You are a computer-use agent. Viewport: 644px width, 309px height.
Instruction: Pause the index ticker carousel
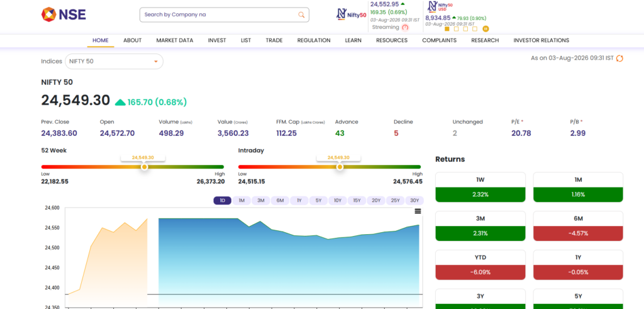click(486, 29)
